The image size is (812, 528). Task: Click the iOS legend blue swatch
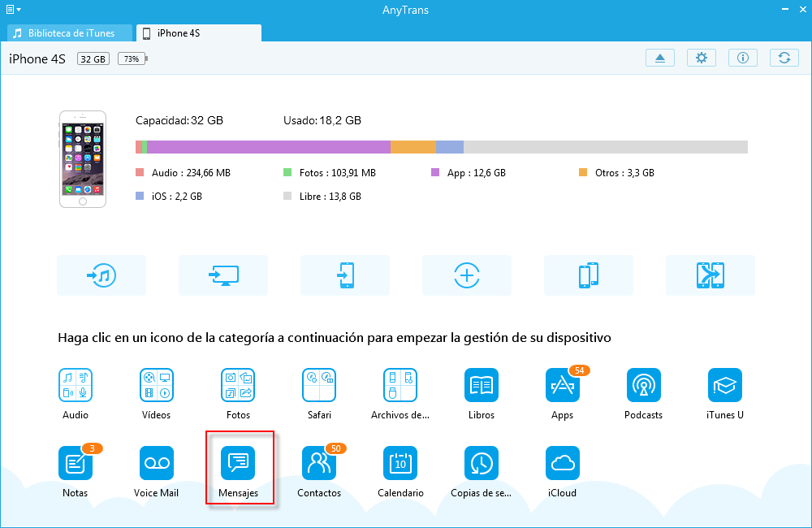point(140,196)
